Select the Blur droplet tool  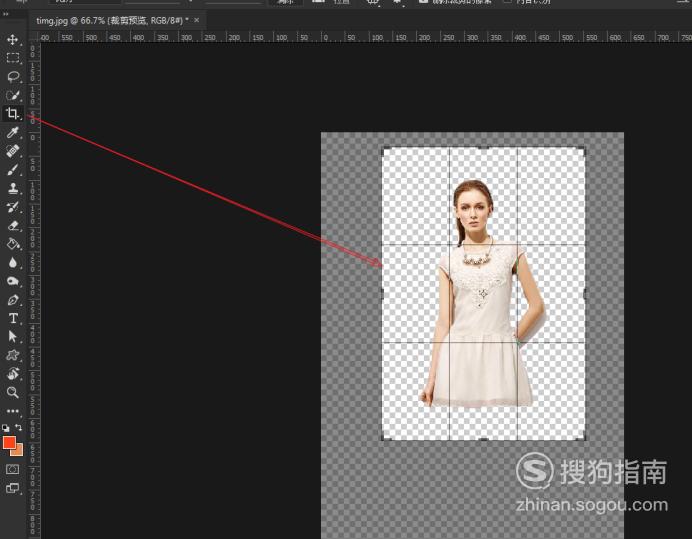tap(12, 263)
